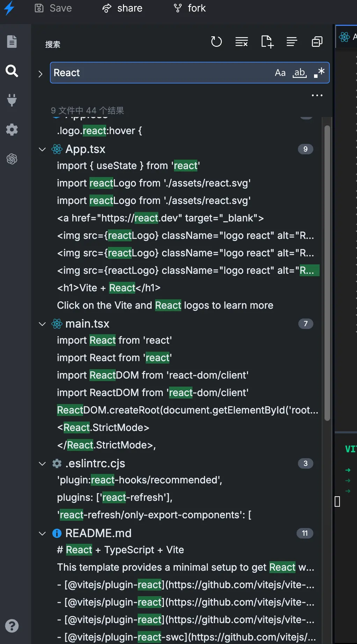This screenshot has height=644, width=357.
Task: Toggle Match Whole Word option
Action: (x=300, y=73)
